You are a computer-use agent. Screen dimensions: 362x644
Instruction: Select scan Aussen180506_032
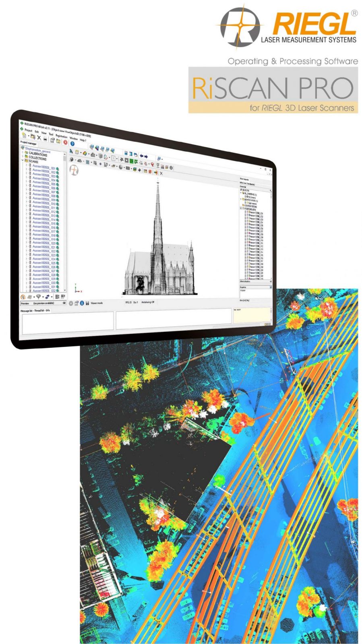click(x=44, y=291)
